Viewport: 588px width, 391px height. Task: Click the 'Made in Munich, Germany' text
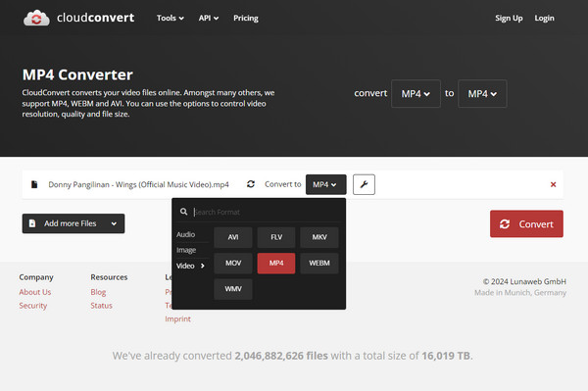[x=520, y=293]
